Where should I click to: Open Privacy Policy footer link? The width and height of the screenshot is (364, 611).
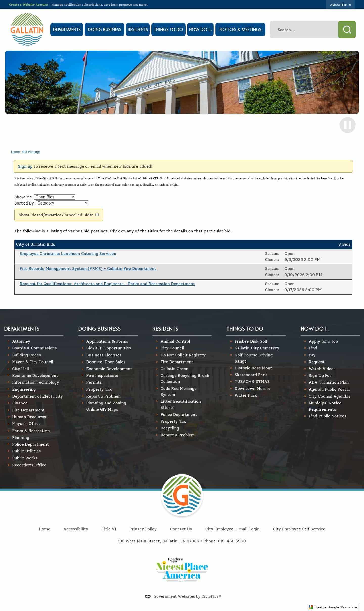pyautogui.click(x=143, y=529)
